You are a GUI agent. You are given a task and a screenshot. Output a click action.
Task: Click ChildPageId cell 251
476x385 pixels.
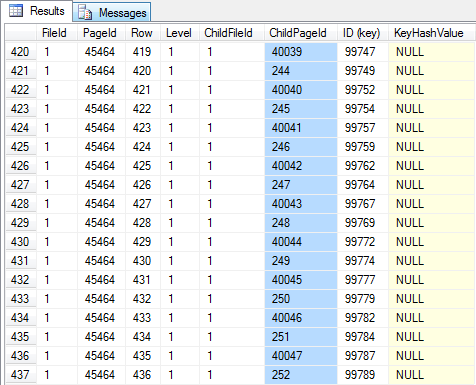pyautogui.click(x=301, y=337)
